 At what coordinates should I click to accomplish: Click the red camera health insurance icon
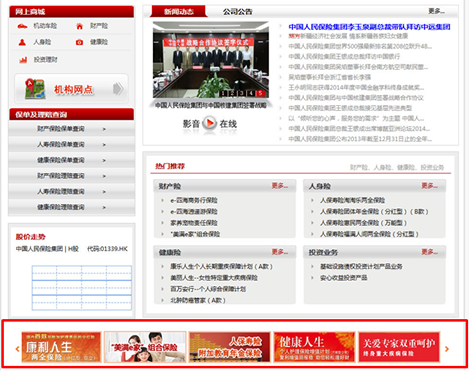[x=79, y=42]
